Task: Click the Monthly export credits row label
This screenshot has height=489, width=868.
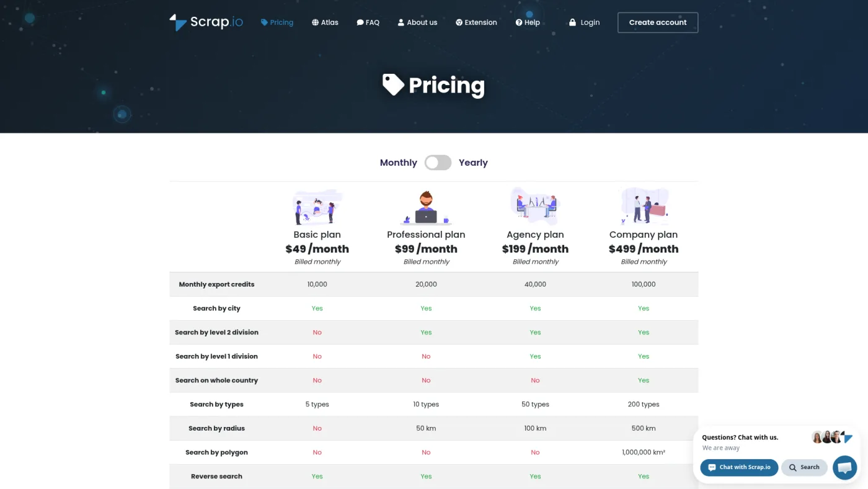Action: pyautogui.click(x=216, y=284)
